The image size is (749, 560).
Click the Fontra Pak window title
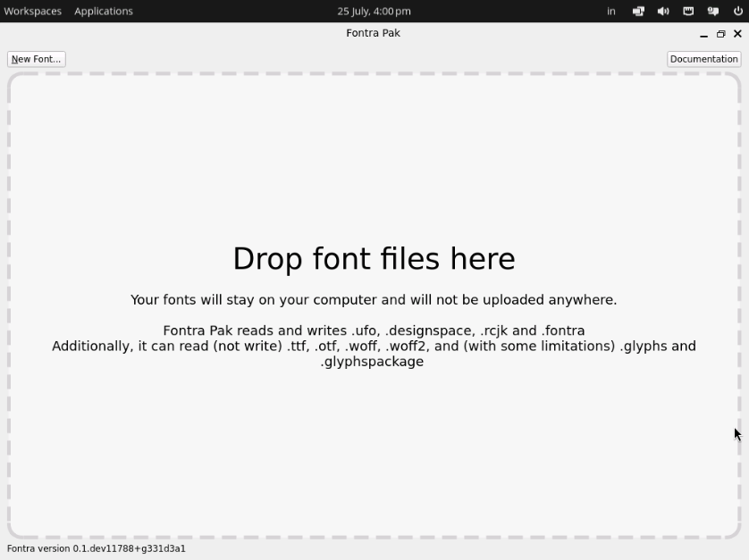click(x=373, y=33)
